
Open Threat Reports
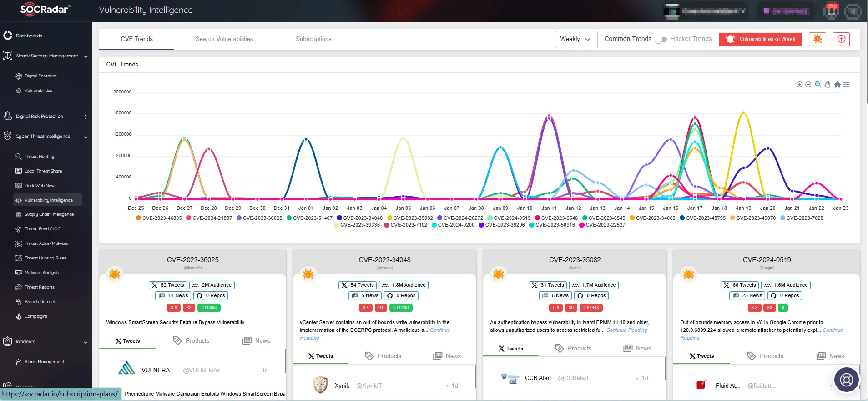[40, 287]
